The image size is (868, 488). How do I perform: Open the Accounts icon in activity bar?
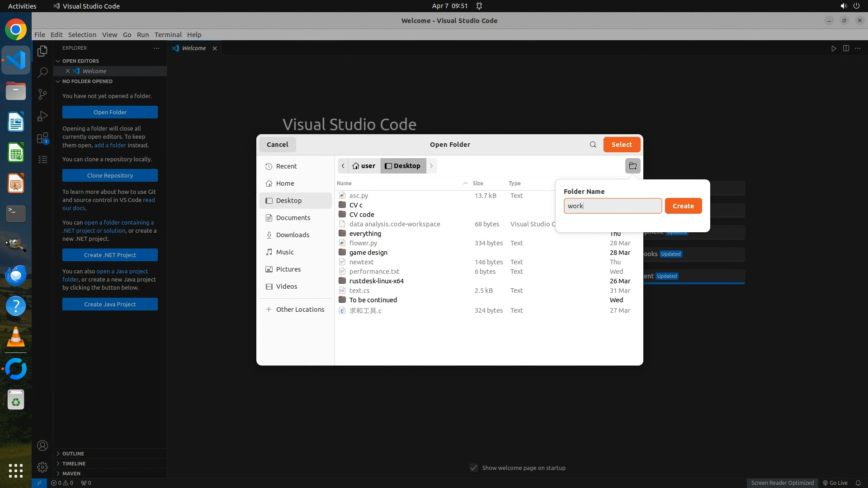(42, 446)
